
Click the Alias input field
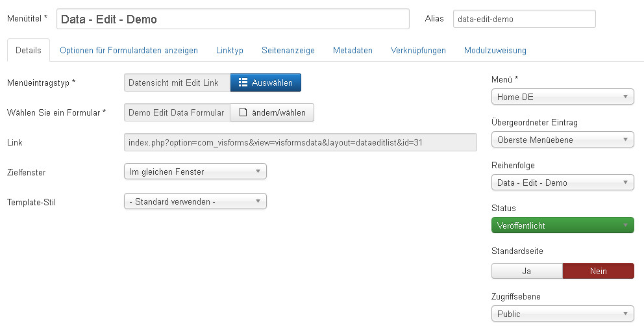tap(524, 19)
